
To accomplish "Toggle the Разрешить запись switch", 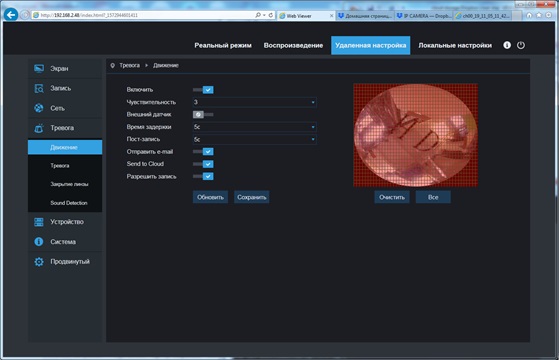I will point(203,176).
